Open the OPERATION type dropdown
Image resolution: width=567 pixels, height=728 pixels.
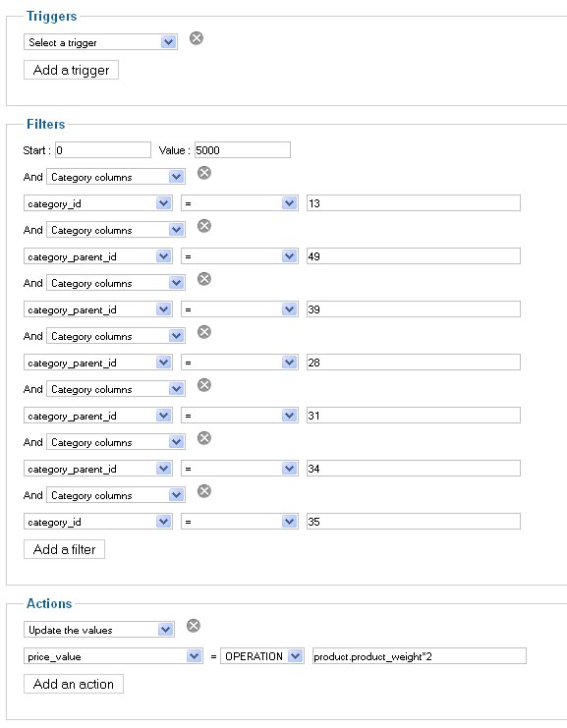pos(262,656)
